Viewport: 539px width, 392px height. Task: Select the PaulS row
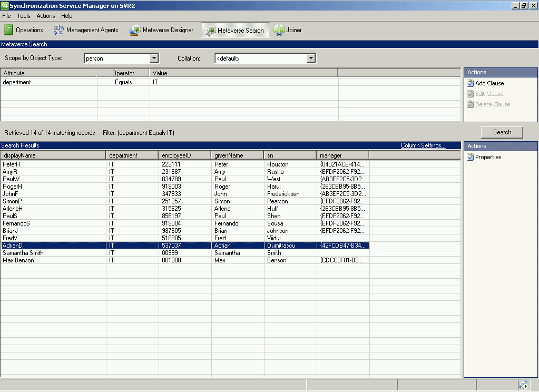click(185, 216)
